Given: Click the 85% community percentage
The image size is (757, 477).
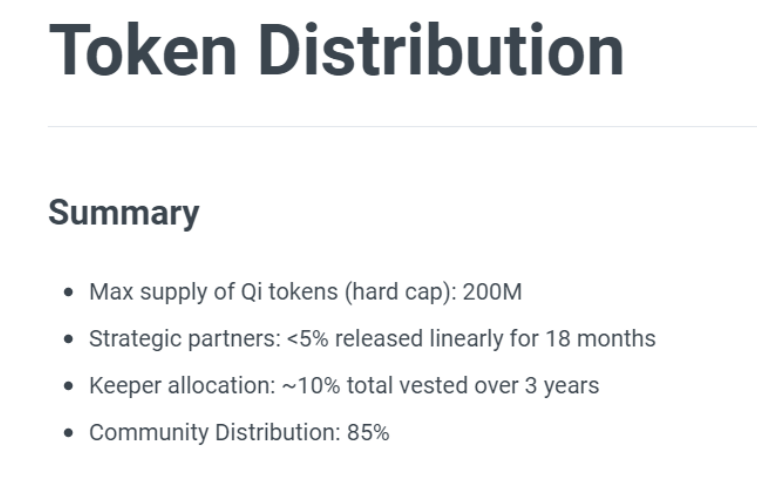Looking at the screenshot, I should (x=368, y=432).
